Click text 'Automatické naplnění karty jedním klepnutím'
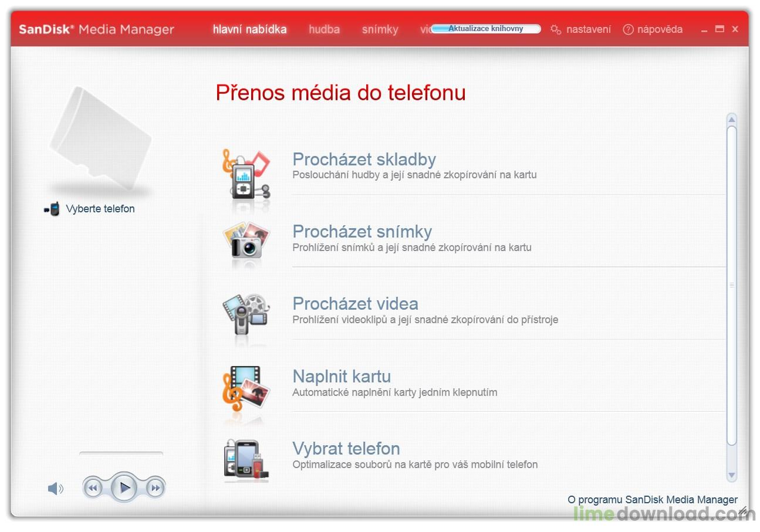 click(395, 392)
